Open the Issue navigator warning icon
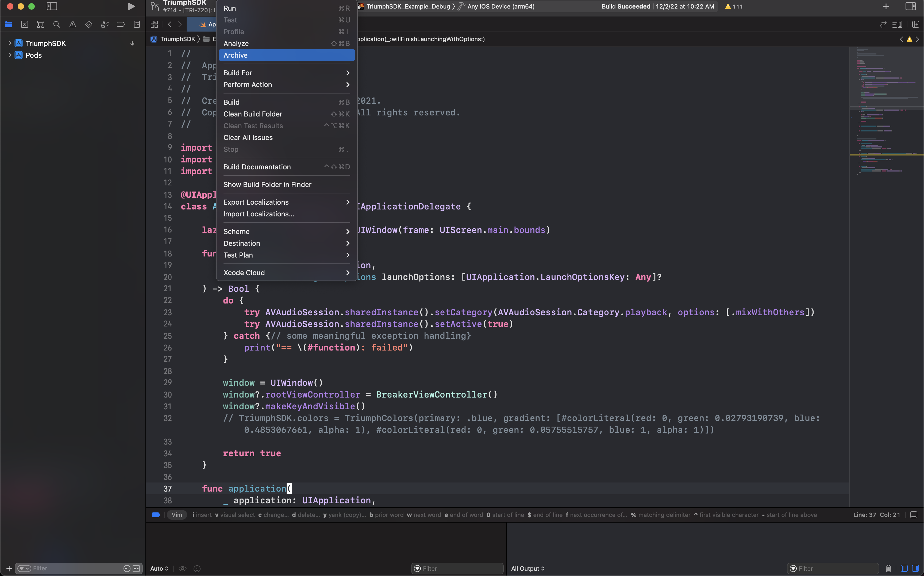924x576 pixels. [x=72, y=24]
